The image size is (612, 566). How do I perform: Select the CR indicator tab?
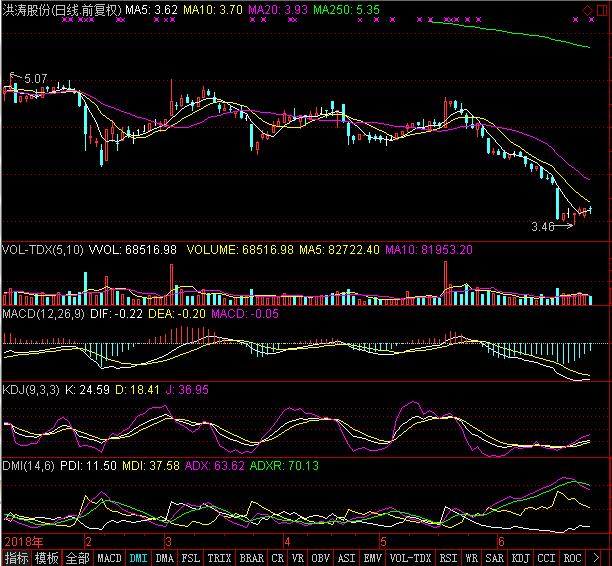pyautogui.click(x=278, y=558)
